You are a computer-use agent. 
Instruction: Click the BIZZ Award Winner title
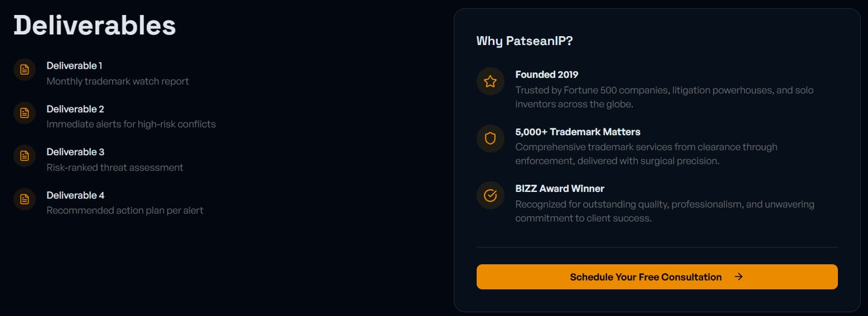559,188
